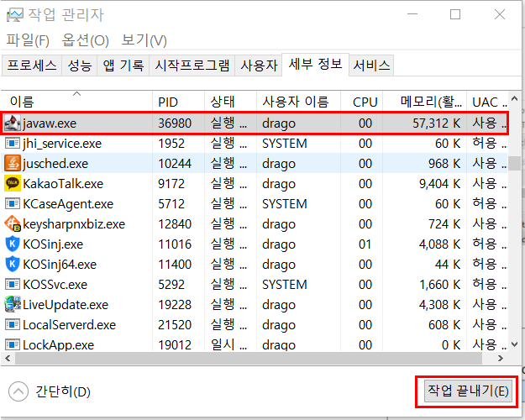Sort by the UAC column header
Viewport: 525px width, 420px height.
487,101
